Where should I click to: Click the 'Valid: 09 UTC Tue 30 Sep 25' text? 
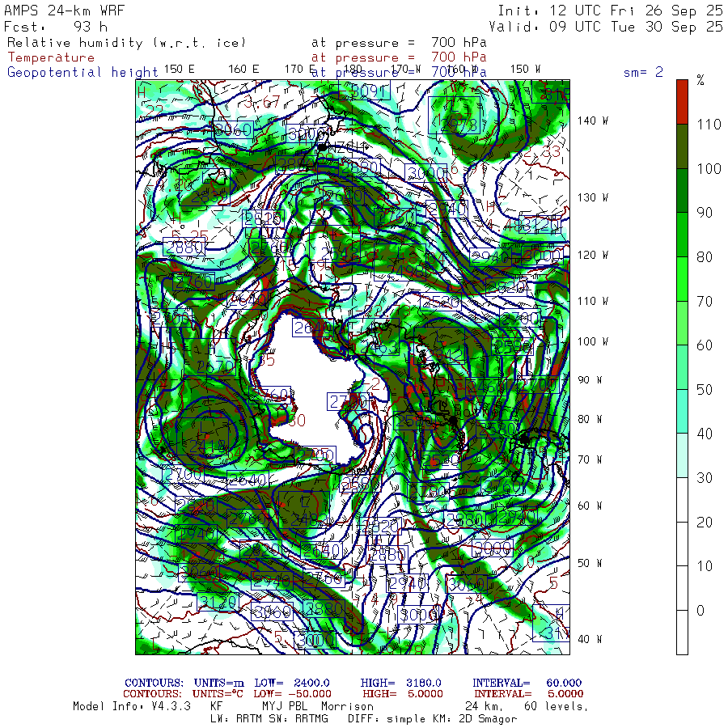610,26
